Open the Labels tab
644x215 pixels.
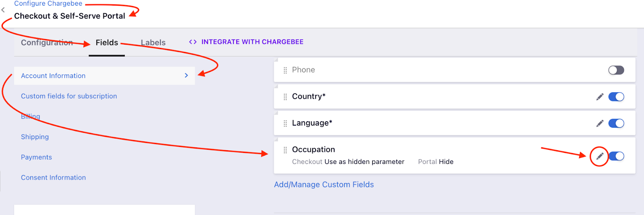pyautogui.click(x=153, y=43)
